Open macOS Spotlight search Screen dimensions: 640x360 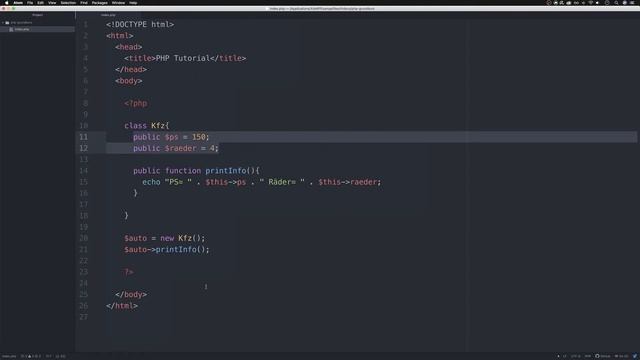[x=616, y=2]
